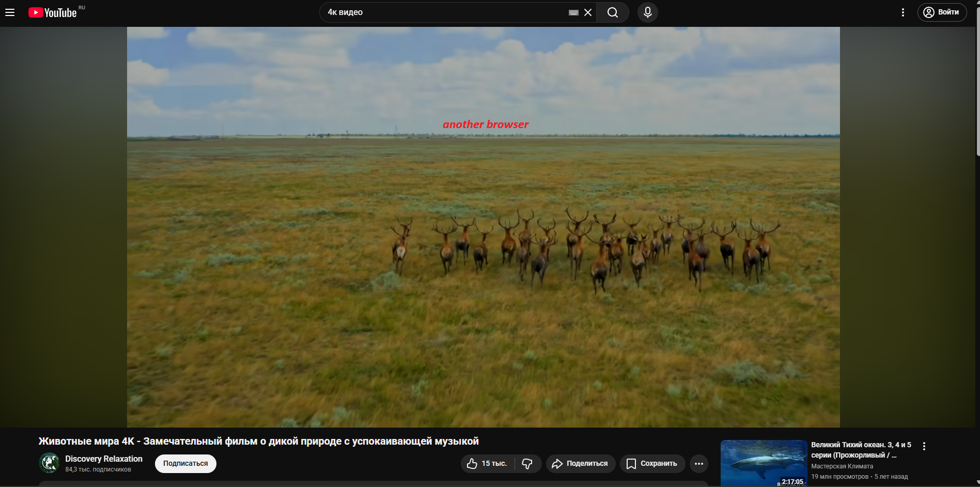This screenshot has height=487, width=980.
Task: Open the on-screen keyboard icon
Action: click(573, 12)
